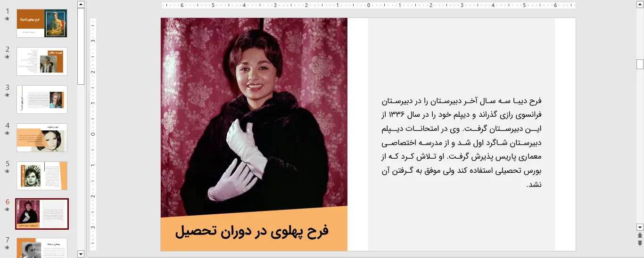Select slide 1 thumbnail
Viewport: 644px width, 258px height.
[42, 23]
